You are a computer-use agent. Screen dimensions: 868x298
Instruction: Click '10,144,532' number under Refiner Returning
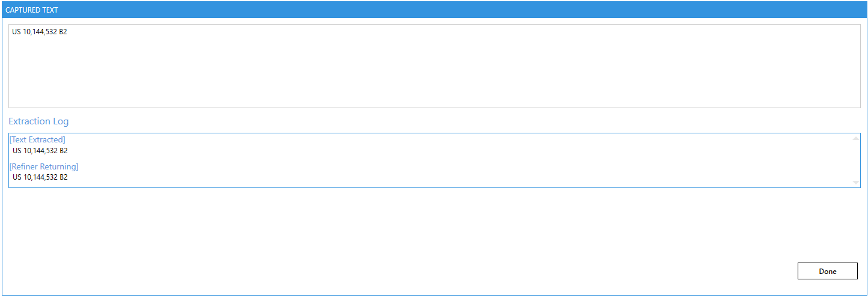click(40, 177)
